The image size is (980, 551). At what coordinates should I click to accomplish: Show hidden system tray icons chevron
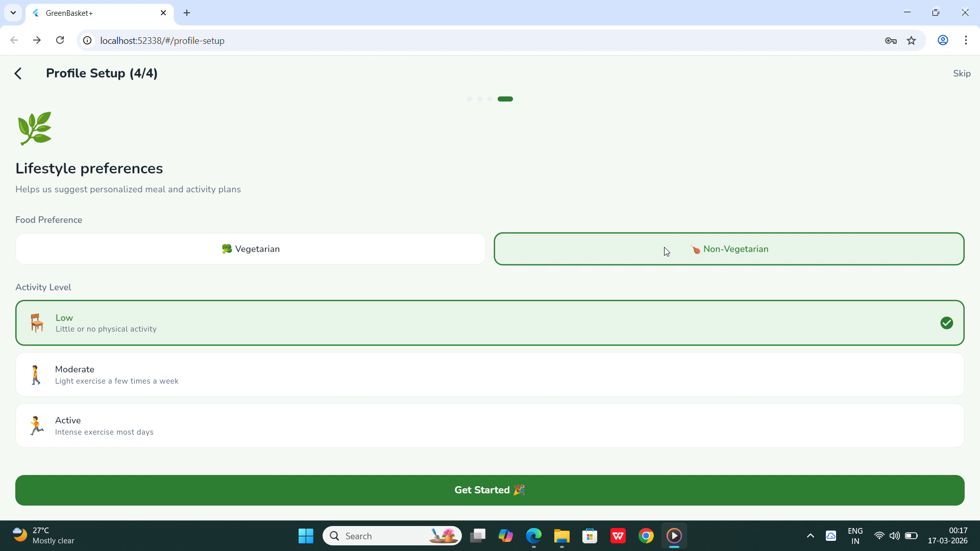point(810,536)
